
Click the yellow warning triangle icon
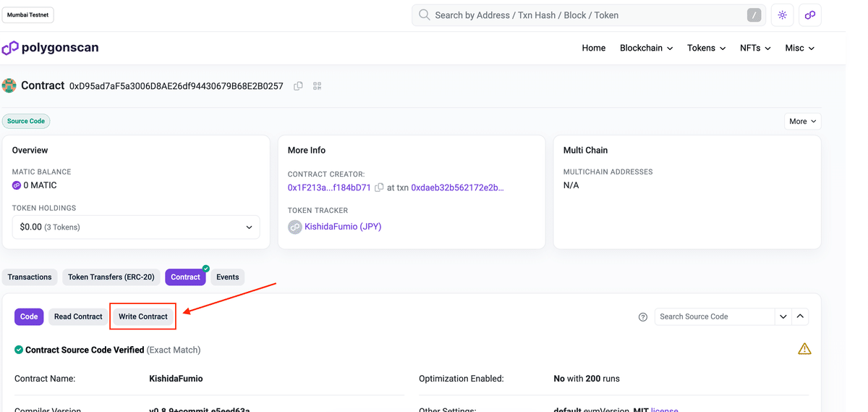804,349
